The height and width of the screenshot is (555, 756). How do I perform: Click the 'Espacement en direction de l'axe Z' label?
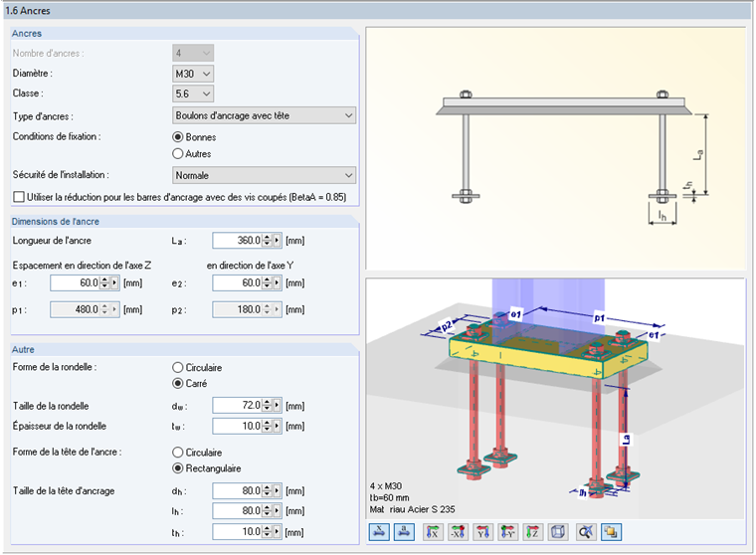click(x=82, y=266)
